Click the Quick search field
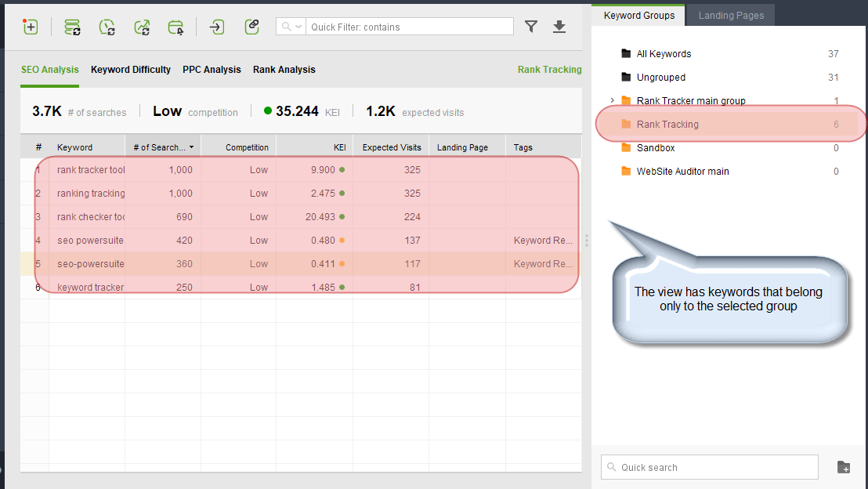This screenshot has width=868, height=489. tap(709, 467)
